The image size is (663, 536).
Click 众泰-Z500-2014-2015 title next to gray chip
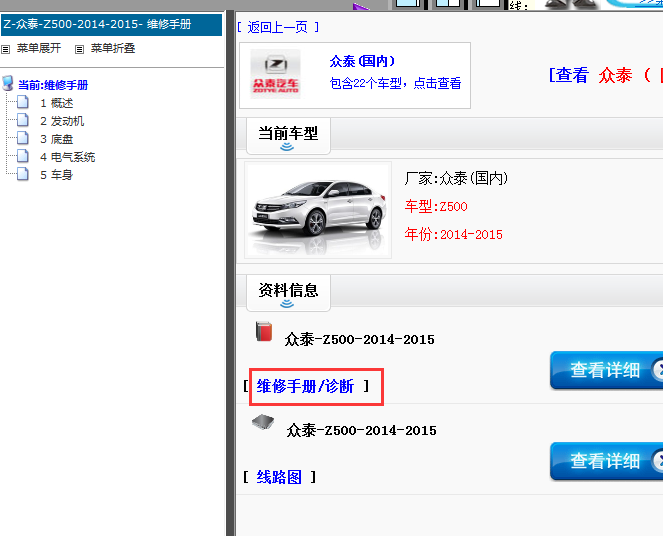pos(362,430)
